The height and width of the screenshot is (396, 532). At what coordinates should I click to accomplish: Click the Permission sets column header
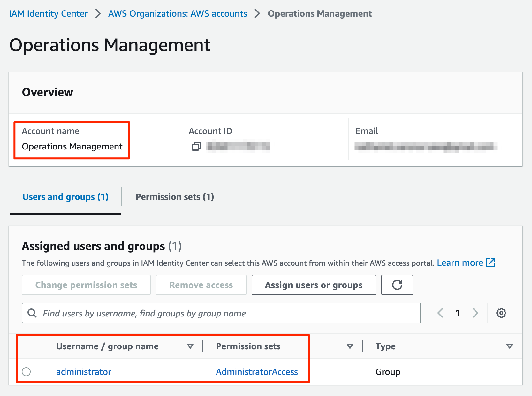point(248,346)
